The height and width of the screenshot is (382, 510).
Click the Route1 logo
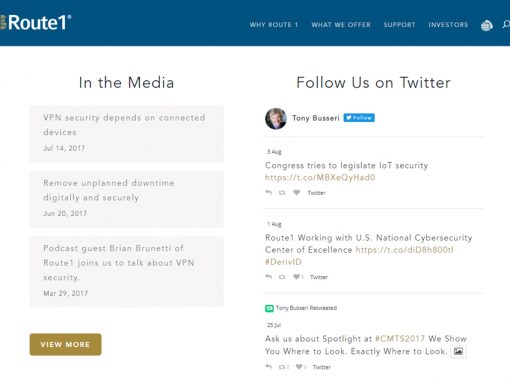36,22
